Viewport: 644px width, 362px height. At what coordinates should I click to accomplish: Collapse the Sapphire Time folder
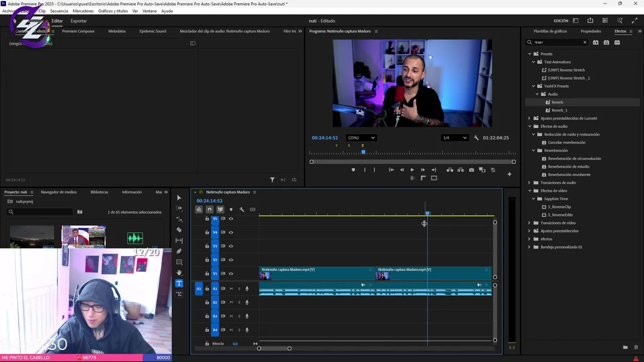533,199
